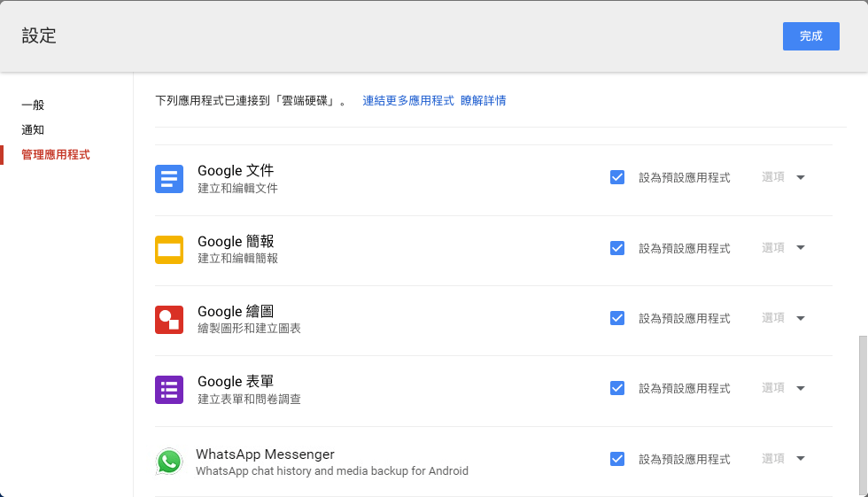Click the 設定 dialog title
This screenshot has width=868, height=497.
click(39, 36)
